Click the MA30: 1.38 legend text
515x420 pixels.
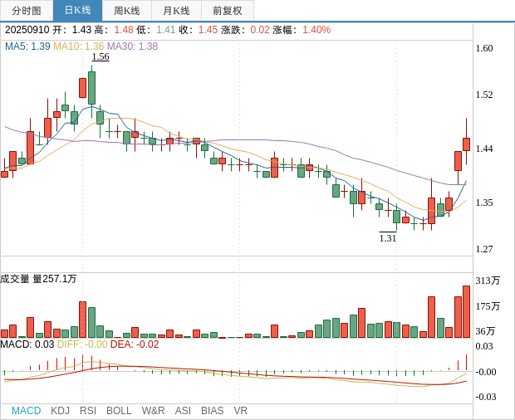point(132,46)
